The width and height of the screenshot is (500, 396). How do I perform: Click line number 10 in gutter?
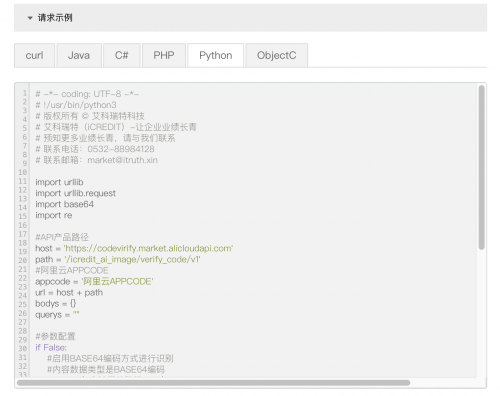[x=23, y=172]
